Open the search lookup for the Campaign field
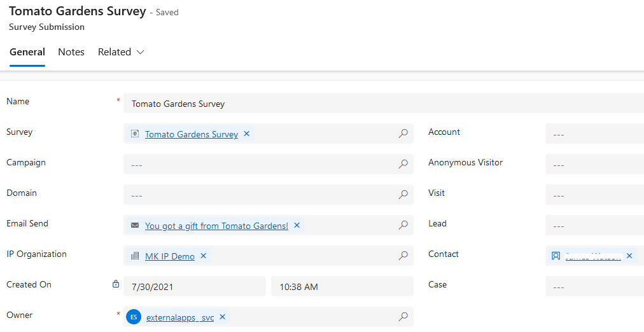 point(403,163)
